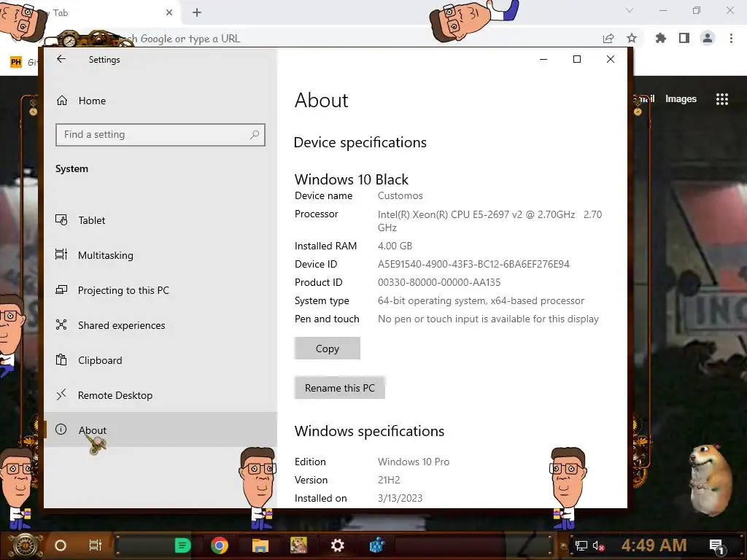Screen dimensions: 747x560
Task: Click the Windows 10 Black heading
Action: pyautogui.click(x=352, y=179)
